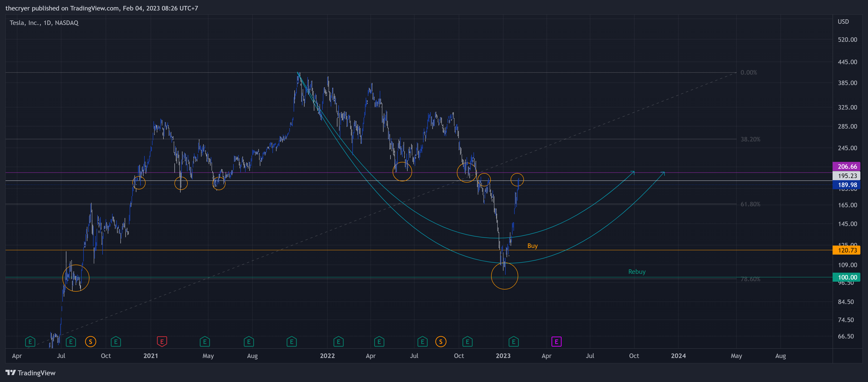868x382 pixels.
Task: Click the 66.50 price axis value
Action: (846, 336)
